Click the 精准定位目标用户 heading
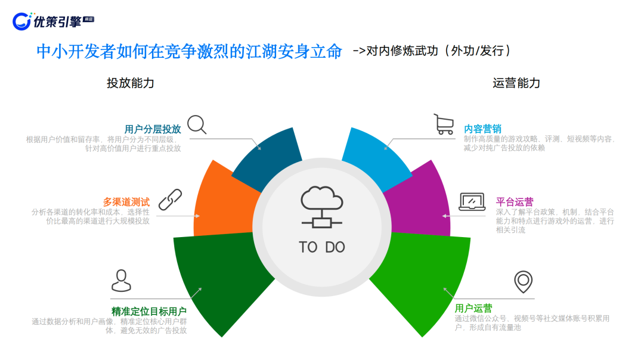 (x=149, y=312)
